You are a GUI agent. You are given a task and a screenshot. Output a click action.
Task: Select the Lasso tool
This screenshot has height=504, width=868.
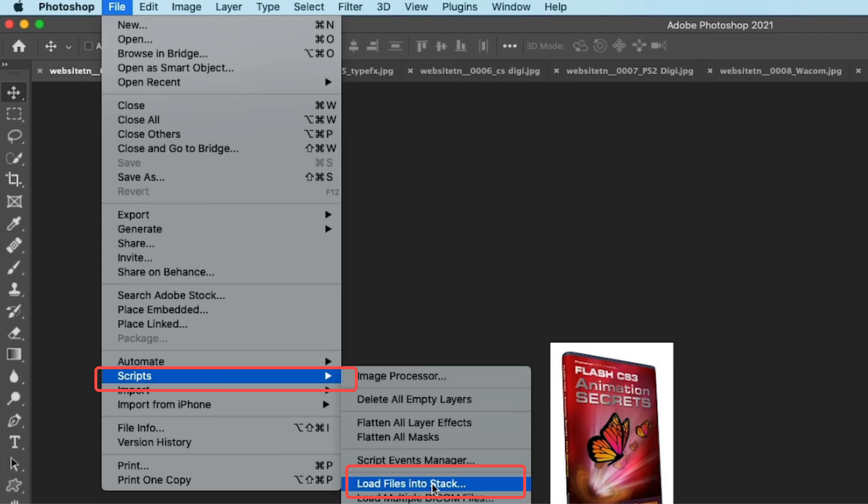coord(15,136)
